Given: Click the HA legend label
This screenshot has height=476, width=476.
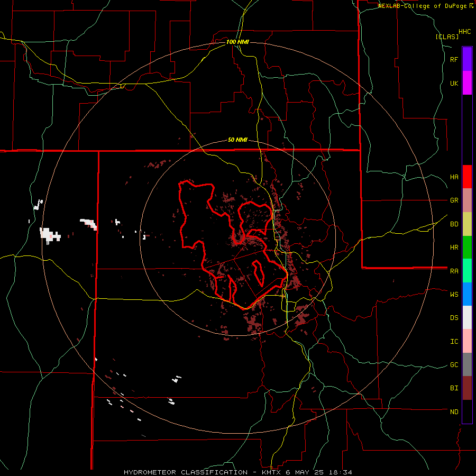Looking at the screenshot, I should 454,177.
